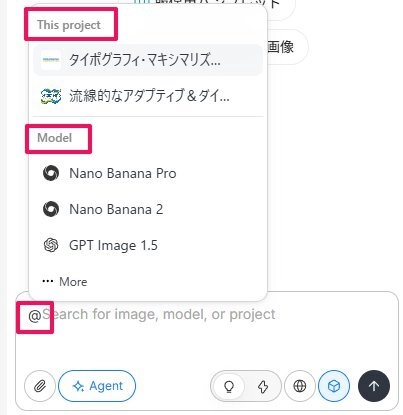Image resolution: width=403 pixels, height=415 pixels.
Task: Toggle the Agent mode button
Action: [97, 386]
